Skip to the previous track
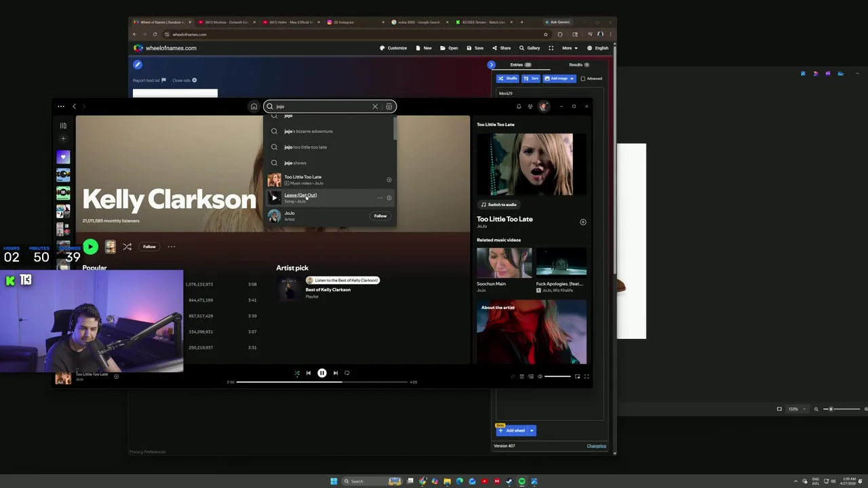 [x=309, y=373]
